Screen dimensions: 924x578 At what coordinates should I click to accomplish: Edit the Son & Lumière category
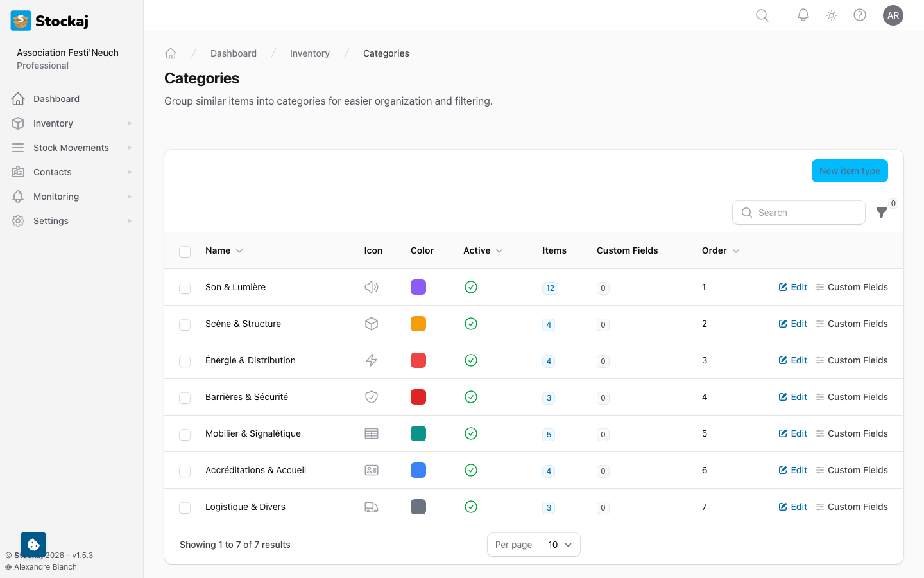[x=793, y=287]
